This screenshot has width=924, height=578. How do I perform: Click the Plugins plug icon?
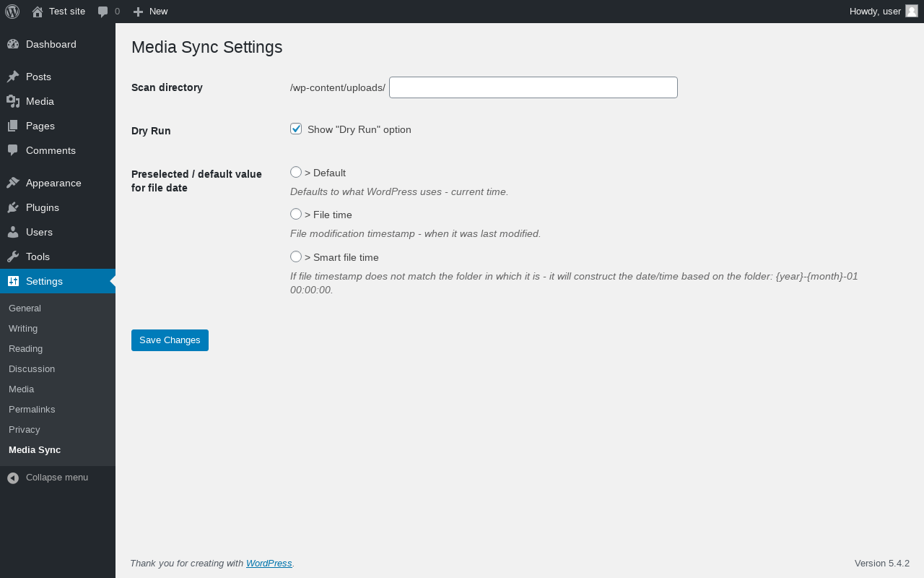(13, 207)
